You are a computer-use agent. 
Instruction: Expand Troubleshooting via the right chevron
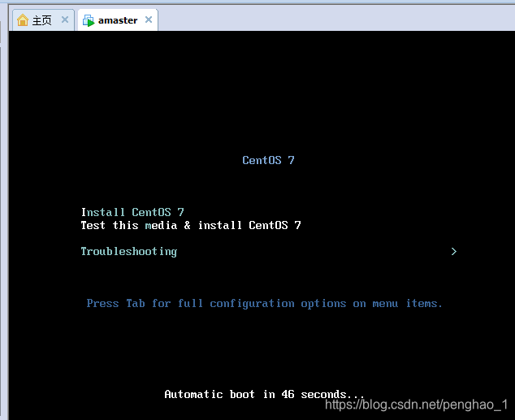(453, 252)
